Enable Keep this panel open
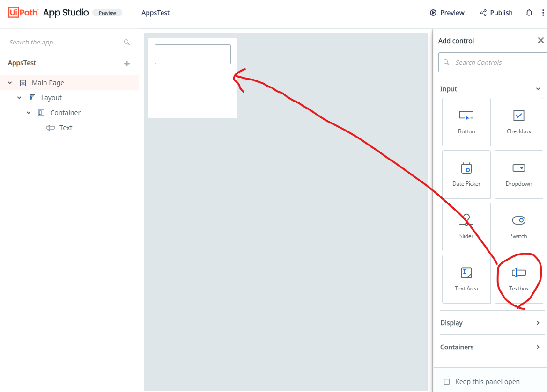Screen dimensions: 547x392 pos(446,382)
